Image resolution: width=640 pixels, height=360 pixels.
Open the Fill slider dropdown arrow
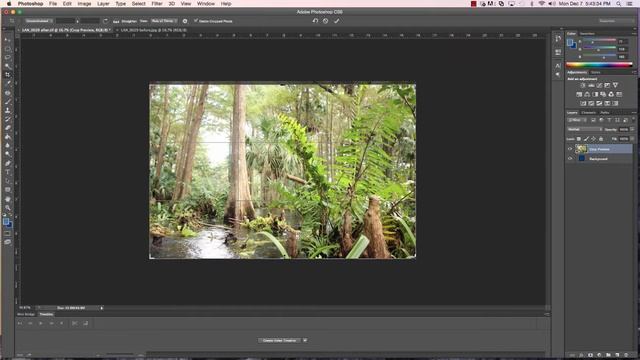pos(632,139)
